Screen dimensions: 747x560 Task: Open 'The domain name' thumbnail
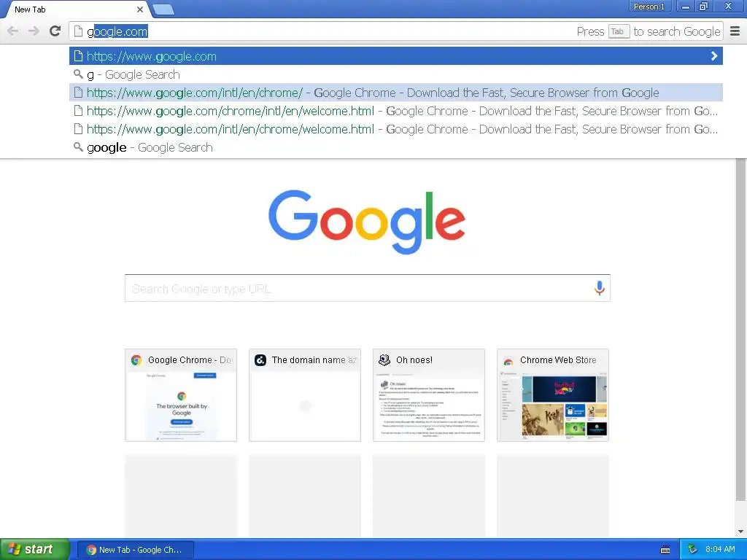[x=305, y=395]
